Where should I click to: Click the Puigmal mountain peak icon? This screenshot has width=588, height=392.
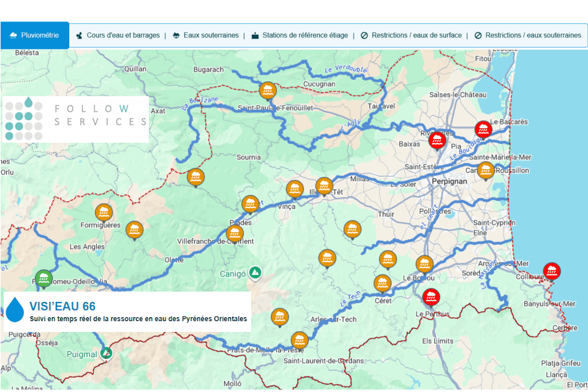(107, 353)
